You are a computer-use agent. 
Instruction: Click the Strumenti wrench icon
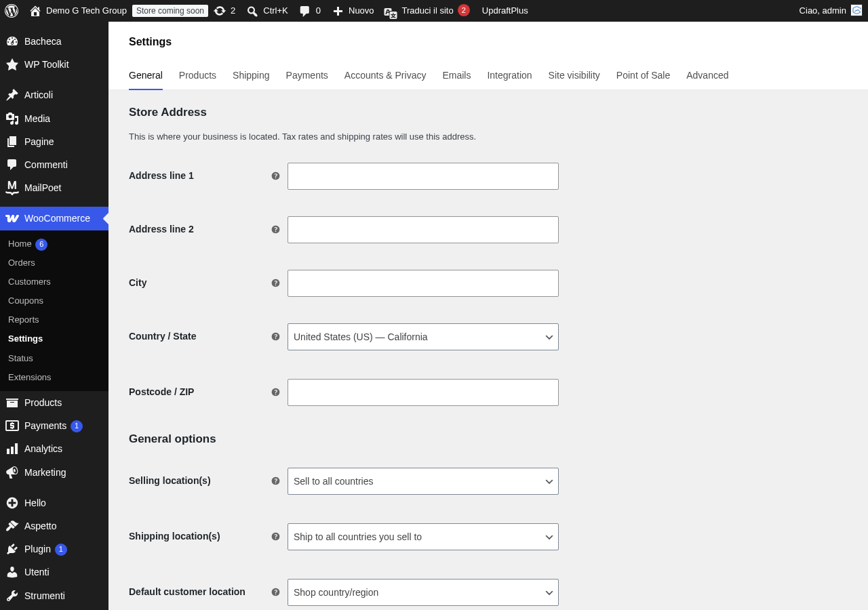coord(12,596)
